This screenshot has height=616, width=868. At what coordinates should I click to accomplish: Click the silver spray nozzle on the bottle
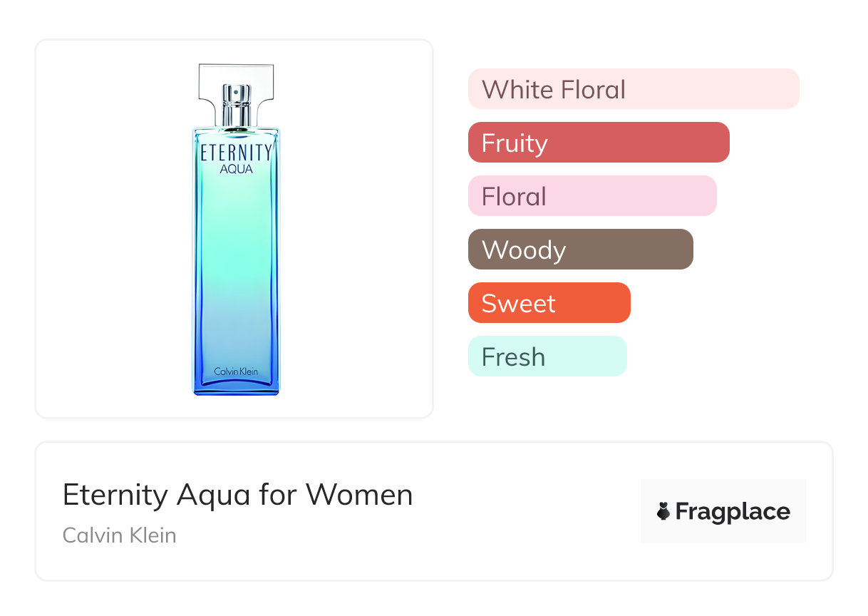(x=236, y=103)
